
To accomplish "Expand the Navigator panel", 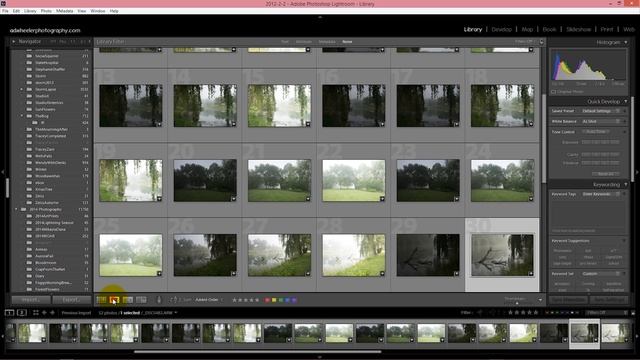I will coord(13,42).
